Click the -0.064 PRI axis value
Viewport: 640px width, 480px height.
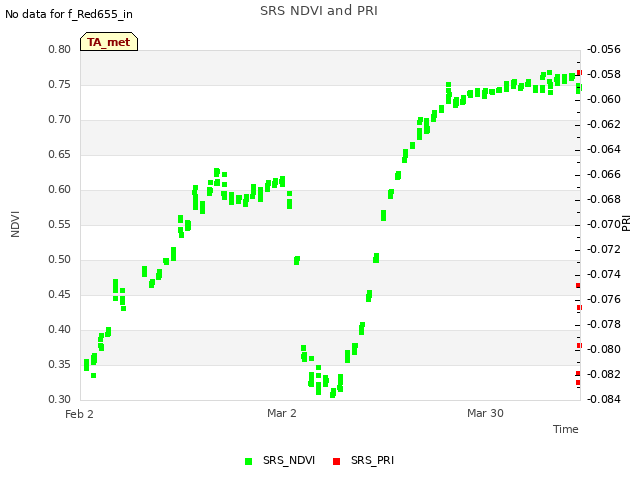point(604,149)
